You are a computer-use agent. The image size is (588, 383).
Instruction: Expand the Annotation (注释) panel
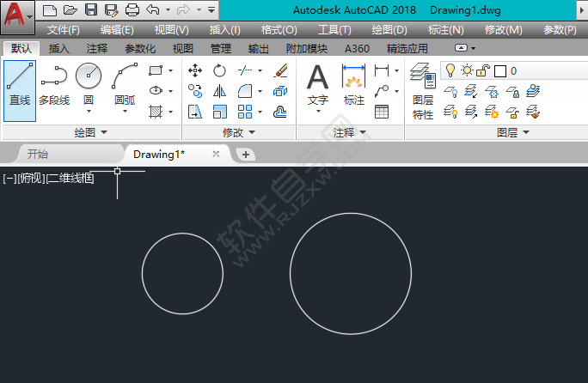350,132
